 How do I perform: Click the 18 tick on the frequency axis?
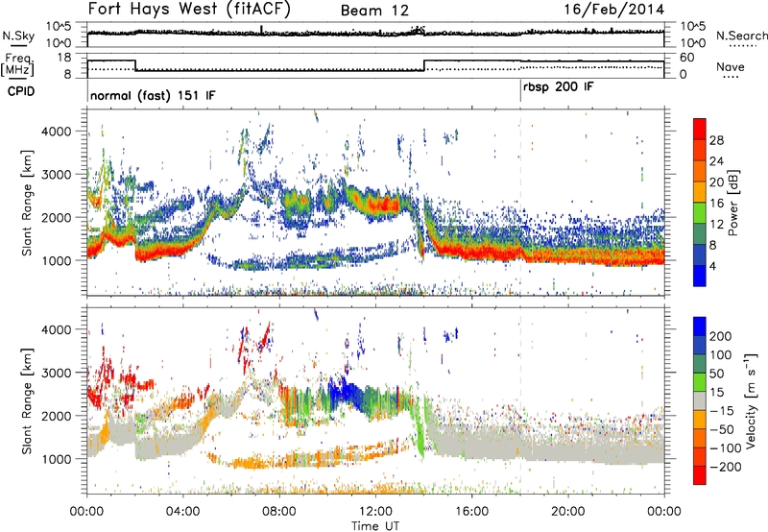coord(63,58)
